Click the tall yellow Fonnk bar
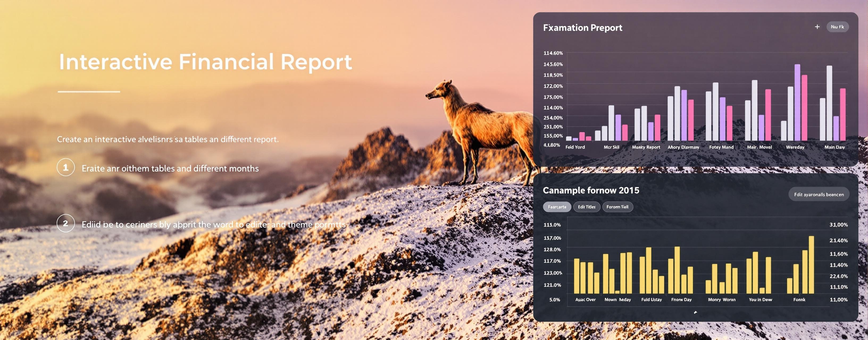 [811, 265]
